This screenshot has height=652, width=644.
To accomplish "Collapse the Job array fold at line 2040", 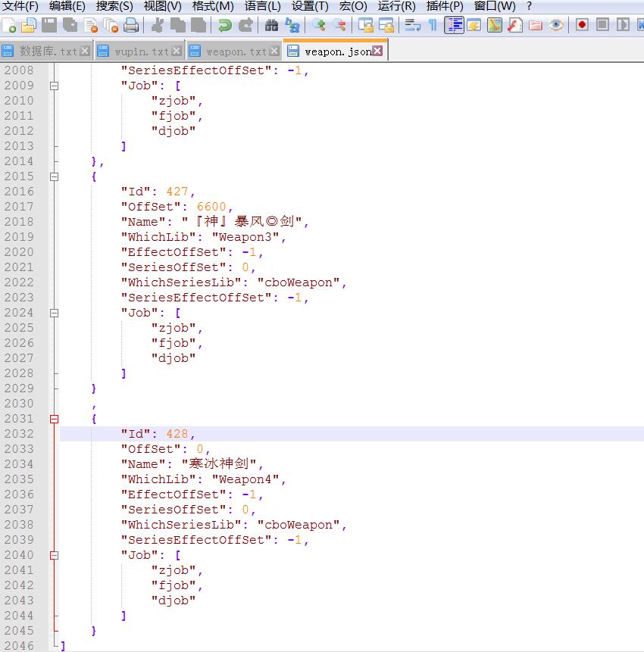I will pyautogui.click(x=54, y=556).
